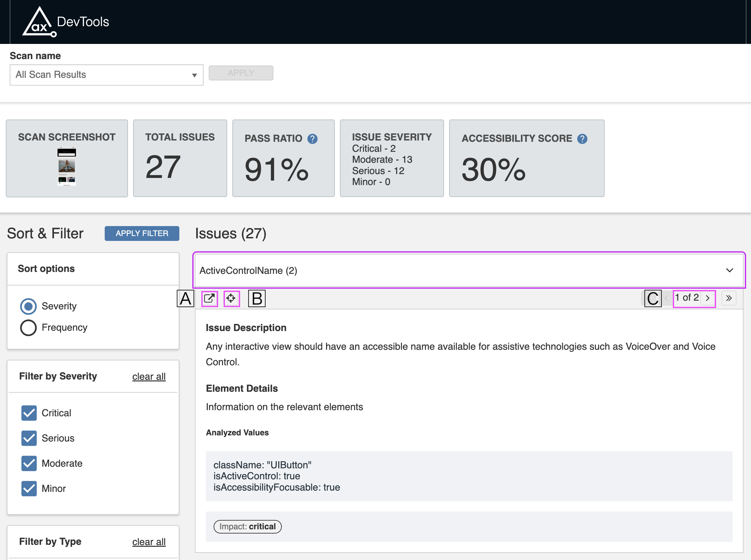
Task: Jump to last issue with double chevron
Action: point(729,298)
